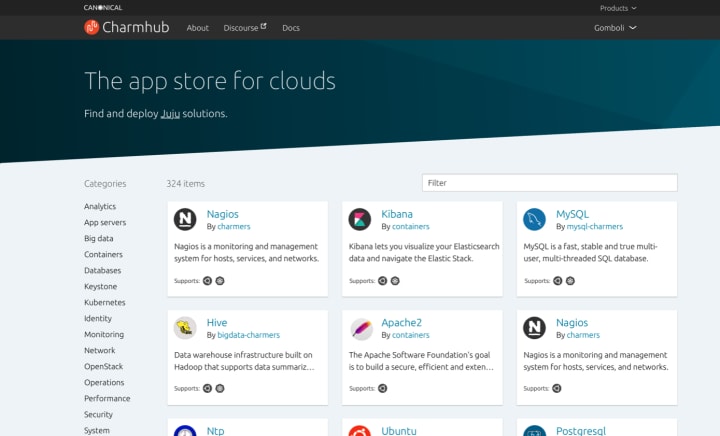720x436 pixels.
Task: Click Supports icon in second-row Nagios card
Action: [557, 388]
